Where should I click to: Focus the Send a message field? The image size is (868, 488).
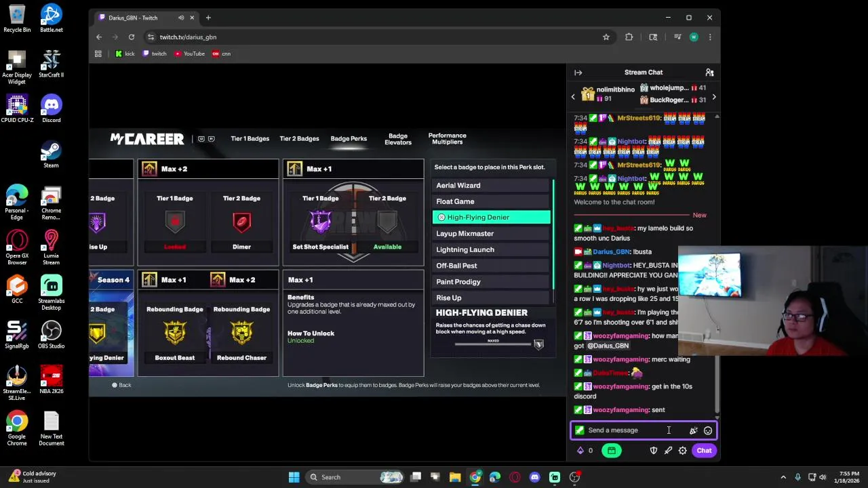click(643, 430)
